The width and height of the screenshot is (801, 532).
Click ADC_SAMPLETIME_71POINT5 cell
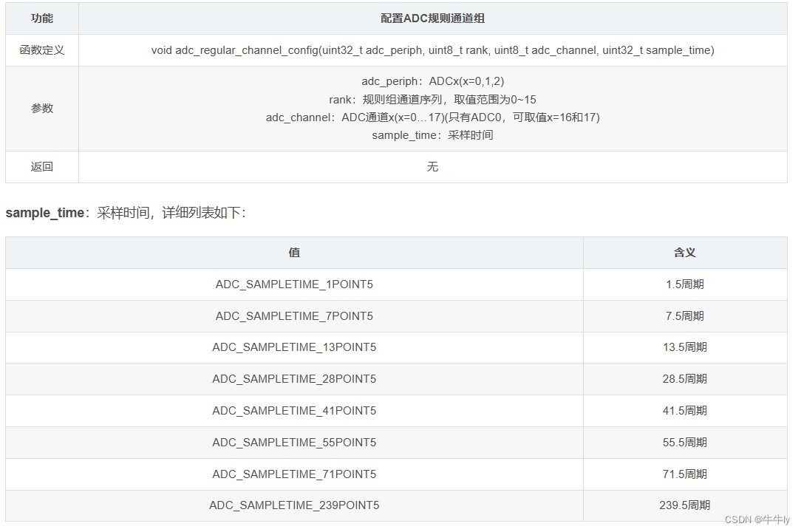coord(294,474)
